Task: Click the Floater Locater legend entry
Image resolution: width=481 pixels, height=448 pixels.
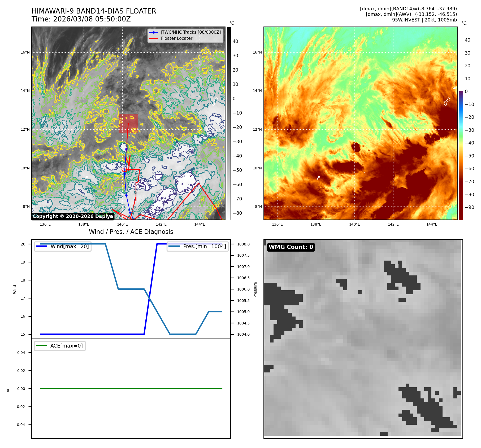Action: coord(176,38)
